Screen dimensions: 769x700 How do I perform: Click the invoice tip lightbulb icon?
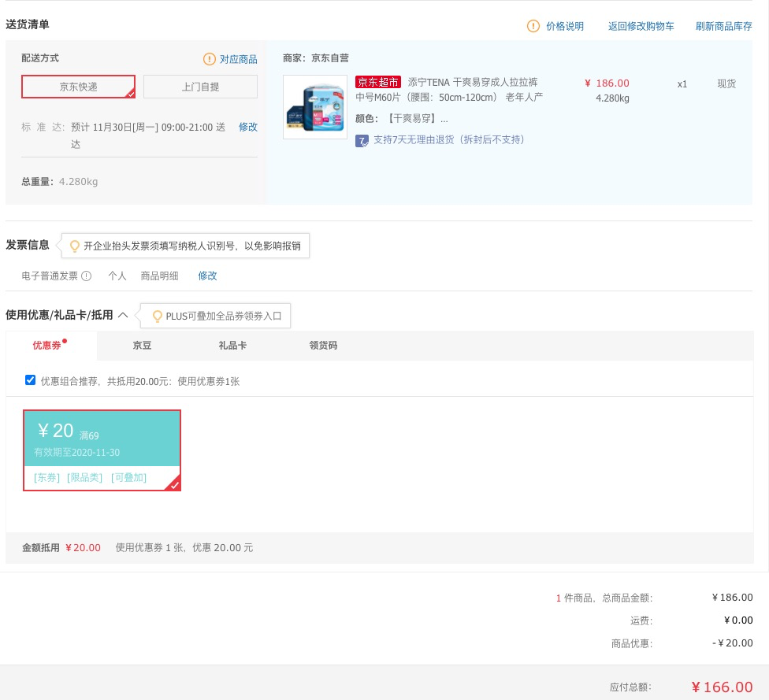pos(75,246)
